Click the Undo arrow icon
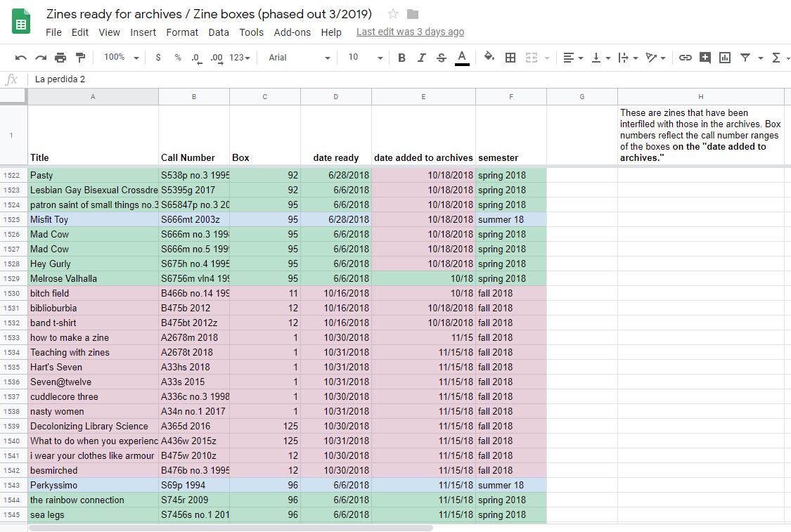The height and width of the screenshot is (532, 791). (x=20, y=58)
